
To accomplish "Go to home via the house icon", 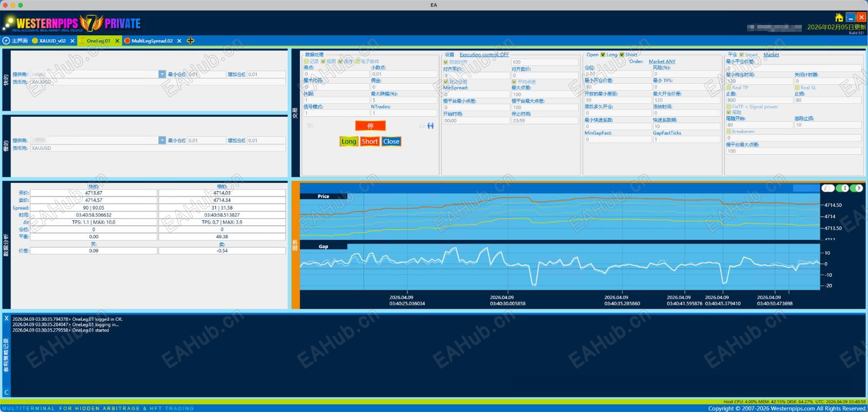I will pos(839,17).
